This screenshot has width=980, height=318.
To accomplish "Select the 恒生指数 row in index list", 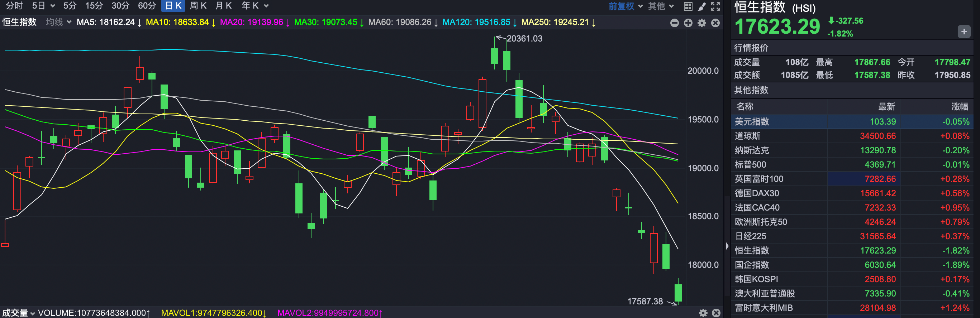I will tap(852, 250).
